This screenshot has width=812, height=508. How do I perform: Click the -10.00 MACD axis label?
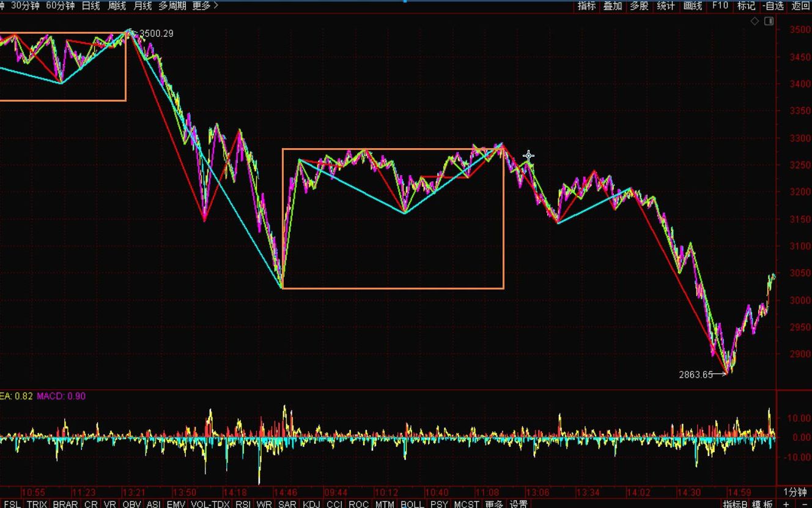click(799, 457)
